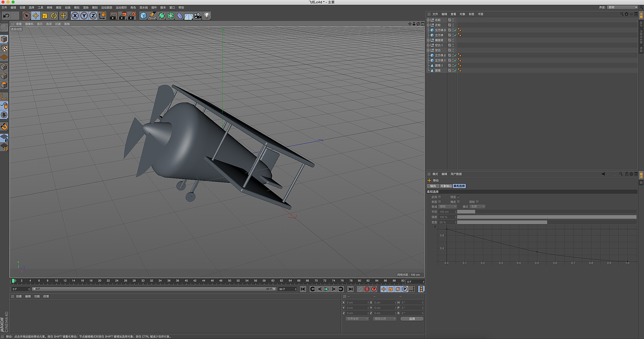The height and width of the screenshot is (339, 644).
Task: Click the S icon on left sidebar
Action: pyautogui.click(x=4, y=115)
